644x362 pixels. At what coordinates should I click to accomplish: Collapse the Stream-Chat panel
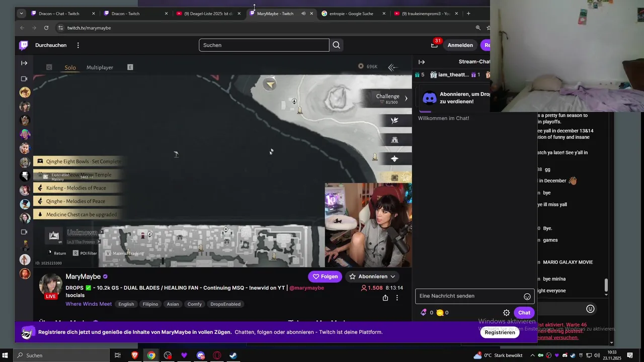(422, 62)
